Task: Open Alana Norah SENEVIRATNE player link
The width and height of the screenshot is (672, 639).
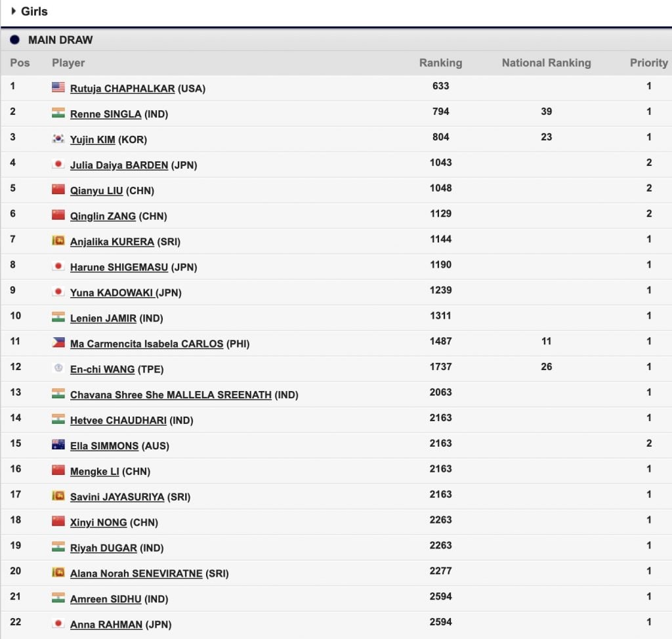Action: [136, 573]
